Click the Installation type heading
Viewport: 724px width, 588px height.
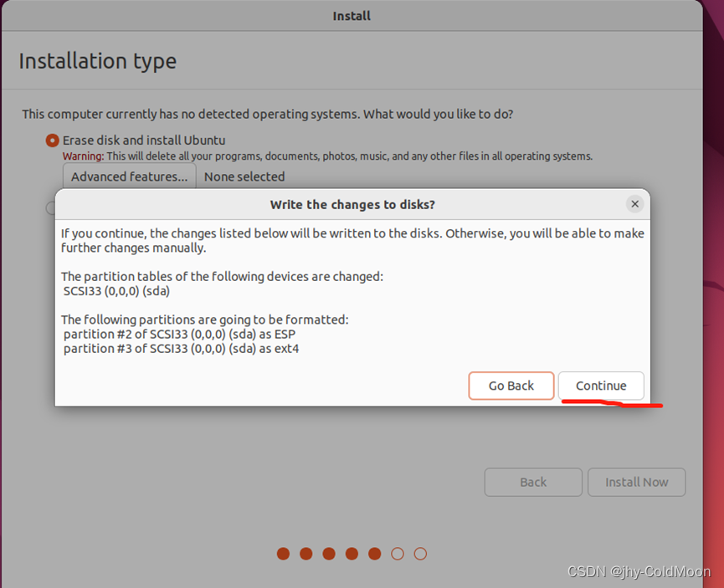tap(97, 61)
